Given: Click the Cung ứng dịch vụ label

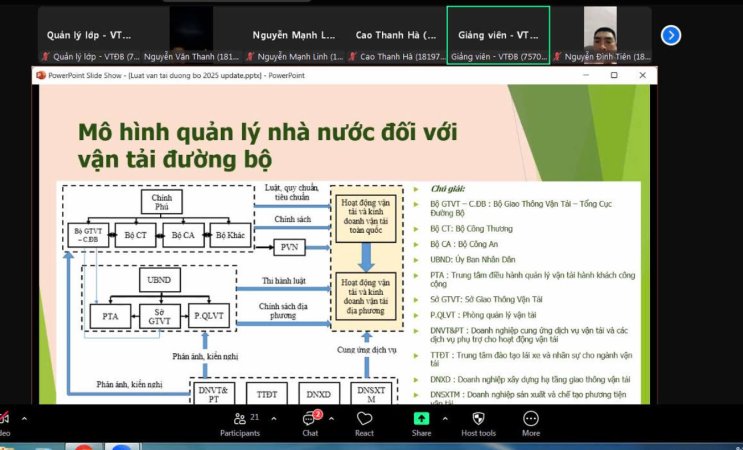Looking at the screenshot, I should (366, 350).
